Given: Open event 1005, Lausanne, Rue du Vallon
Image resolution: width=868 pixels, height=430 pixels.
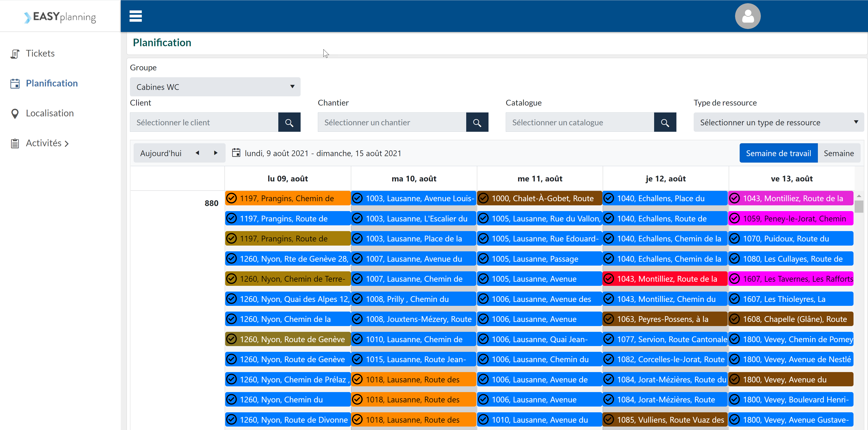Looking at the screenshot, I should pyautogui.click(x=540, y=218).
